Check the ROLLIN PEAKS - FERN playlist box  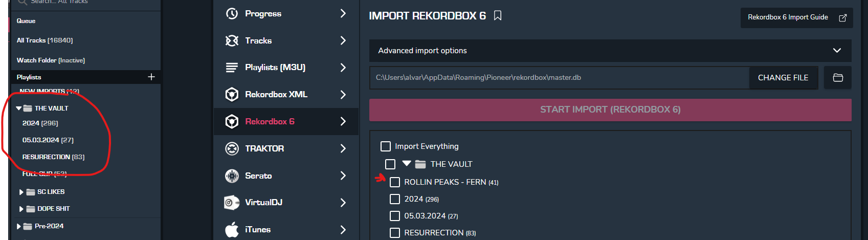[395, 182]
